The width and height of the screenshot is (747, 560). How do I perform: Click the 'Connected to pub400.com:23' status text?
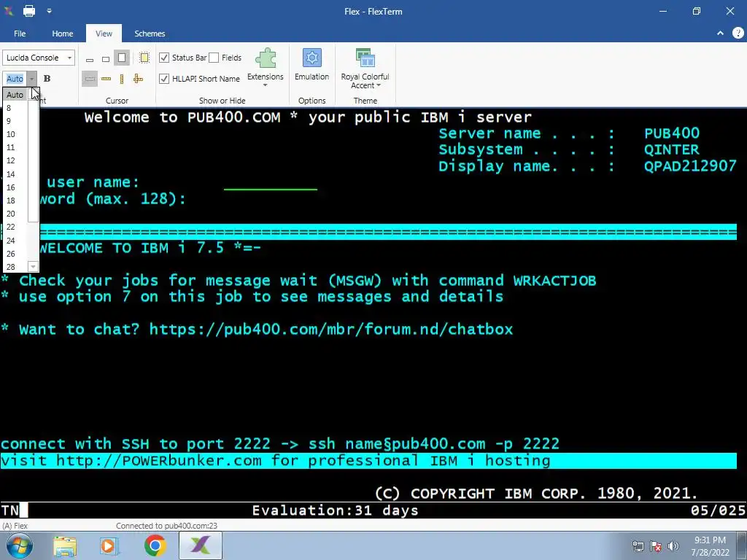166,526
